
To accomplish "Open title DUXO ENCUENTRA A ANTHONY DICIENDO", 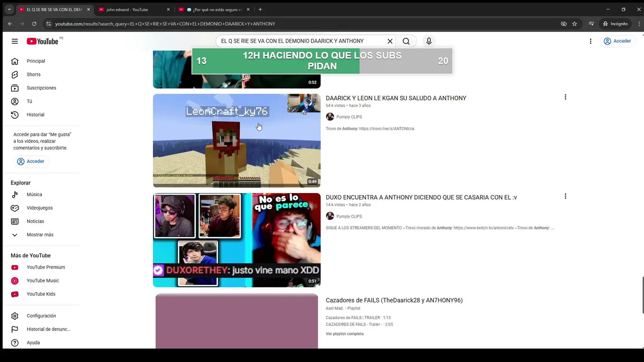I will (421, 197).
